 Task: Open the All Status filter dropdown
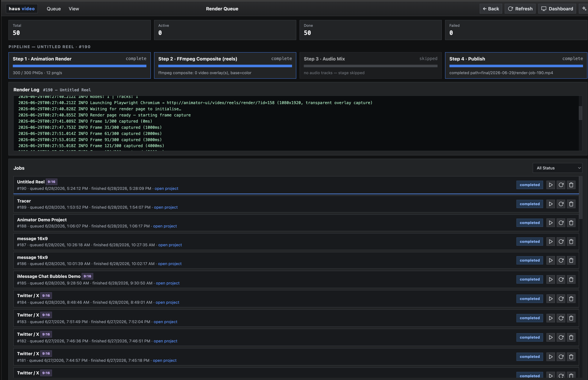(x=557, y=168)
